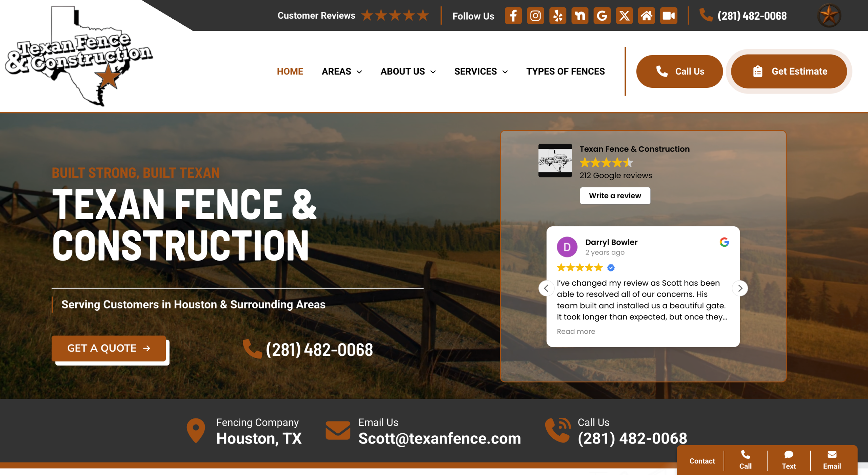Open the Instagram social icon
Viewport: 868px width, 475px height.
tap(535, 16)
